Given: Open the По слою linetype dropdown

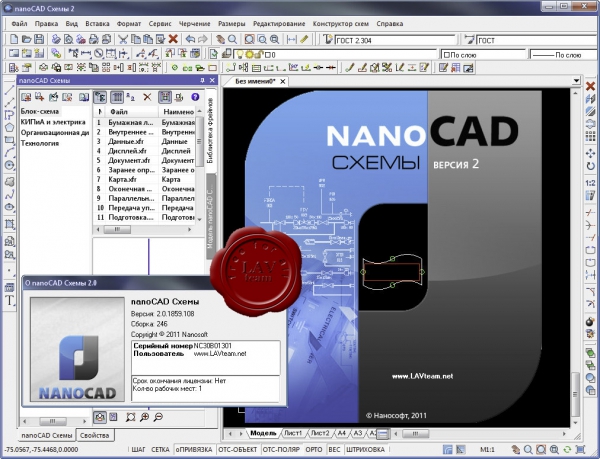Looking at the screenshot, I should click(x=563, y=54).
